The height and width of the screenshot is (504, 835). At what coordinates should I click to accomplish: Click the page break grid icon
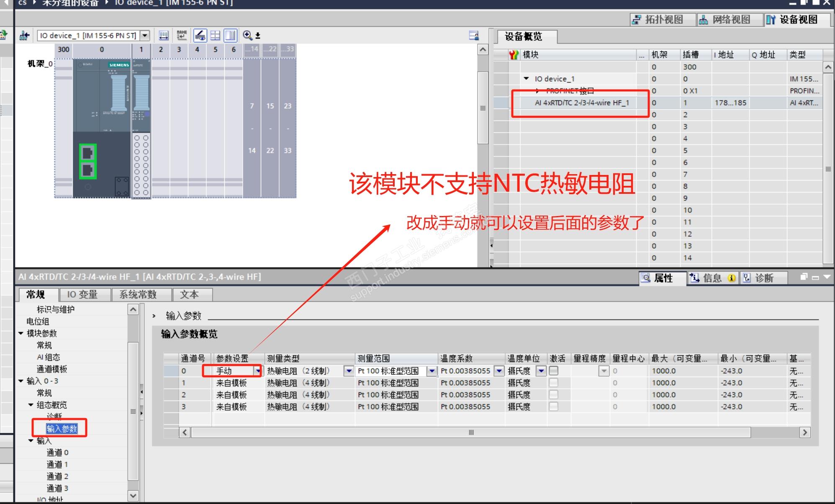(215, 36)
